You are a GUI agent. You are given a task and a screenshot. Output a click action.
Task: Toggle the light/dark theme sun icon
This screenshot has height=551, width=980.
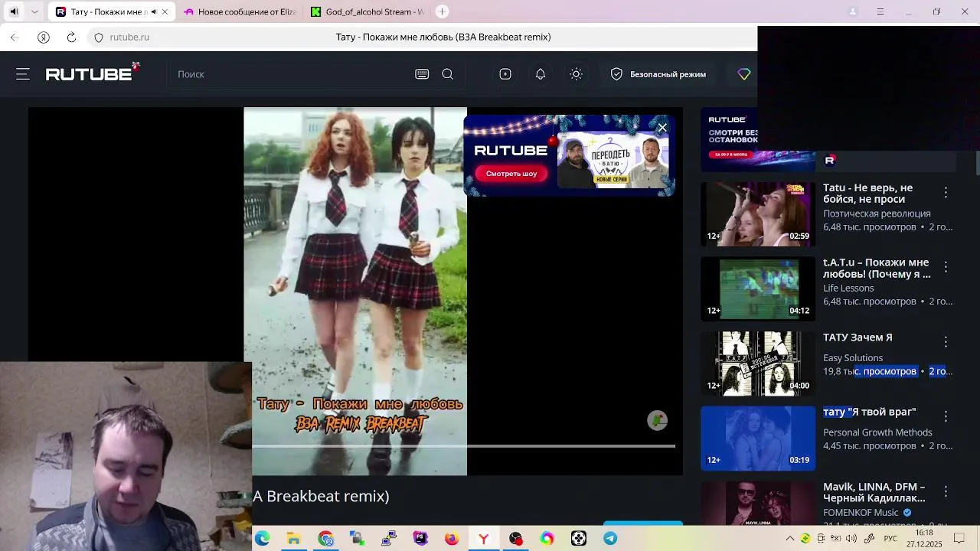577,74
